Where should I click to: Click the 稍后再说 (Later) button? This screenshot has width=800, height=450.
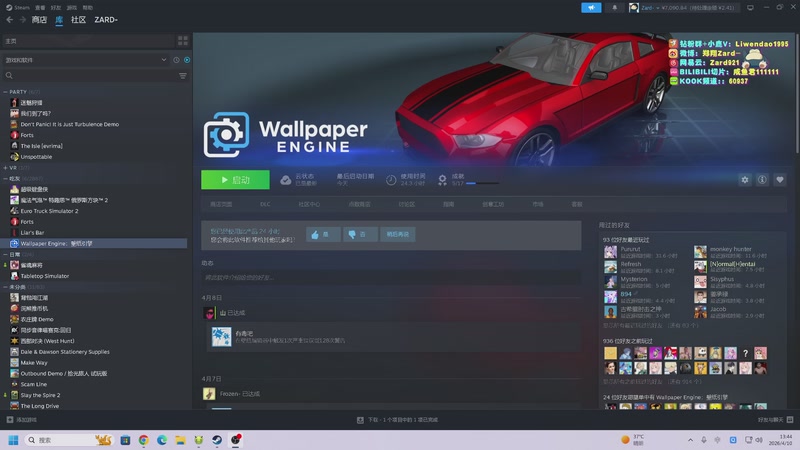(397, 234)
